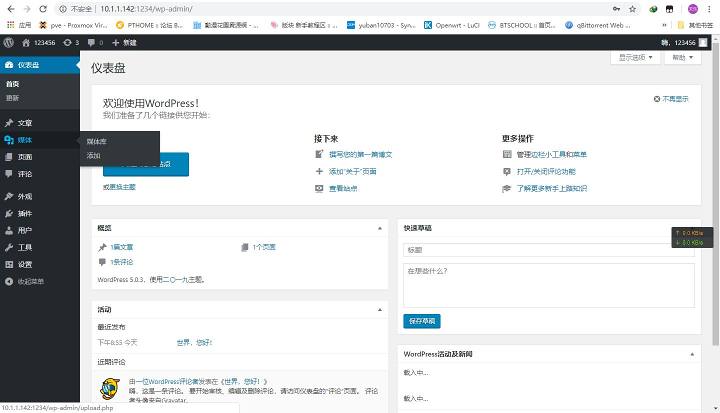Viewport: 720px width, 413px height.
Task: Click turn comments on or off link
Action: [x=546, y=171]
